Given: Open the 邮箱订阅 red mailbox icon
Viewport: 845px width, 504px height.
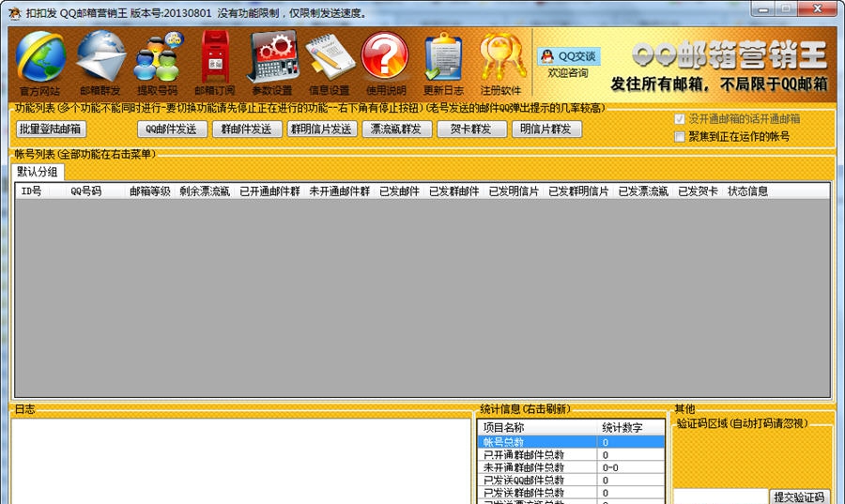Looking at the screenshot, I should pos(215,63).
